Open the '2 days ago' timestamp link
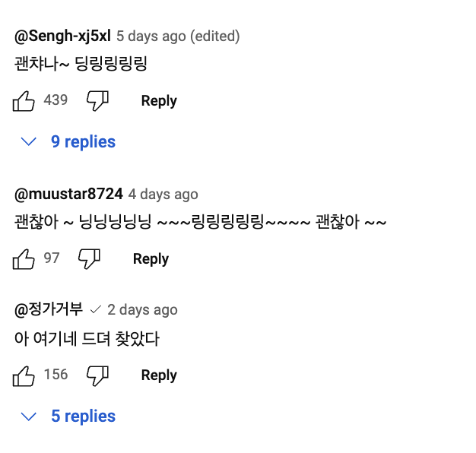The width and height of the screenshot is (476, 453). (142, 310)
